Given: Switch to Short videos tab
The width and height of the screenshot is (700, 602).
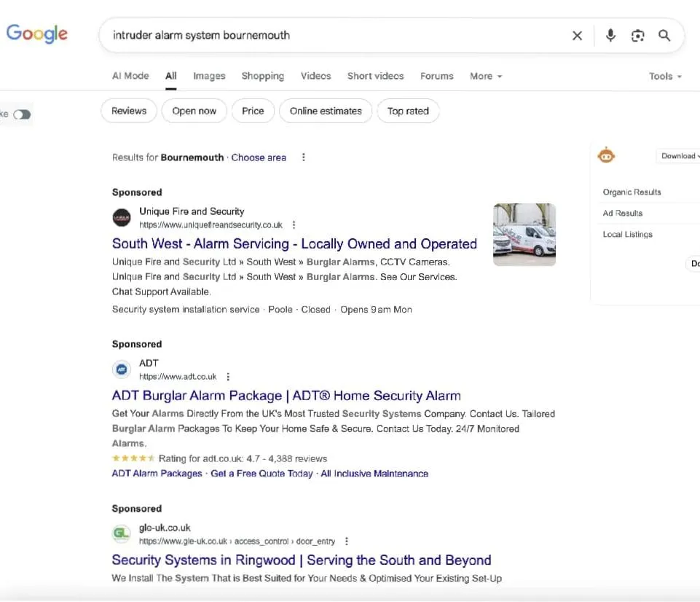Looking at the screenshot, I should (375, 76).
